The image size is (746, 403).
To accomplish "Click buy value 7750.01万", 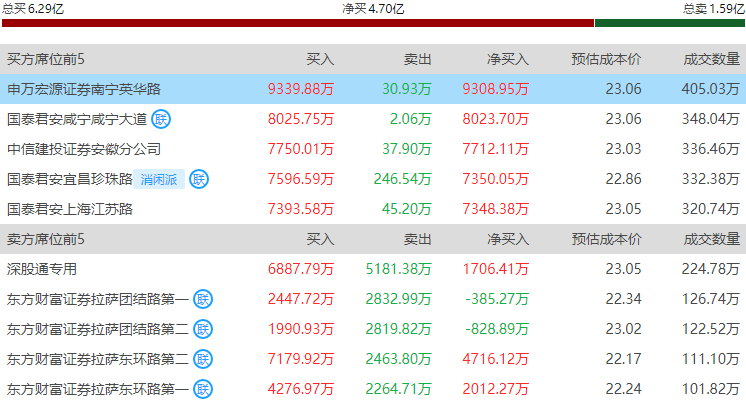I will [x=301, y=149].
